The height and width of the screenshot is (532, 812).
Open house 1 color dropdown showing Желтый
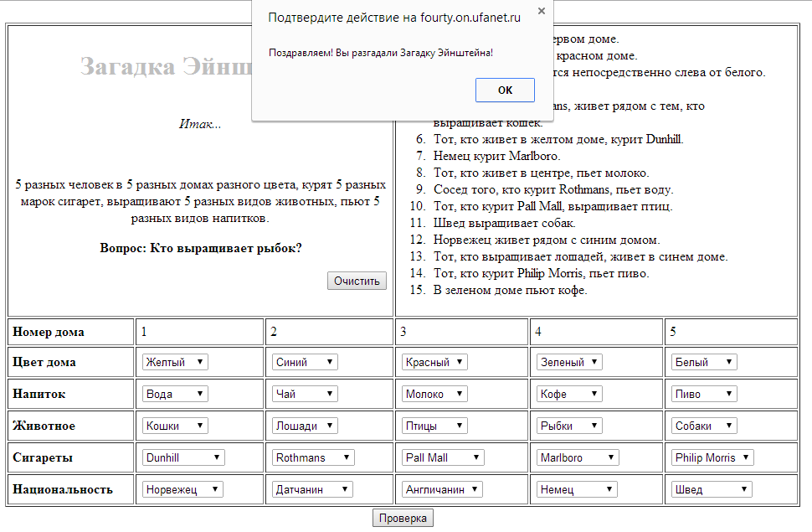(x=175, y=362)
